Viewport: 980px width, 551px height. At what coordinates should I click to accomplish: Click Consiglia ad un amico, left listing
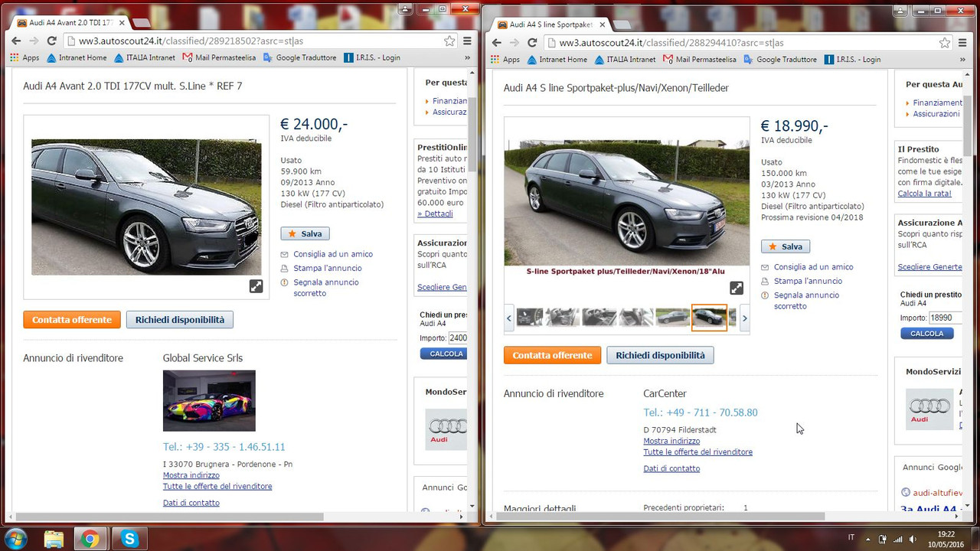(333, 254)
